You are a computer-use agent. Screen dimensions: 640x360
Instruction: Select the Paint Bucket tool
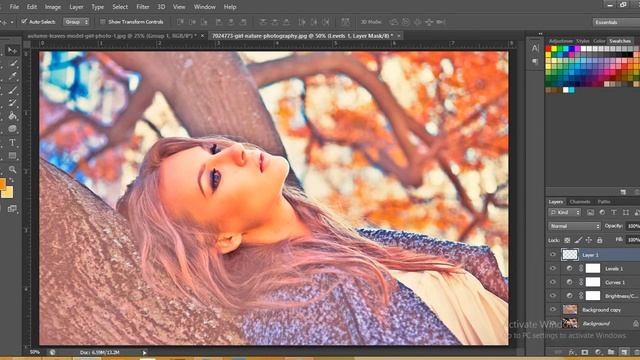[12, 116]
